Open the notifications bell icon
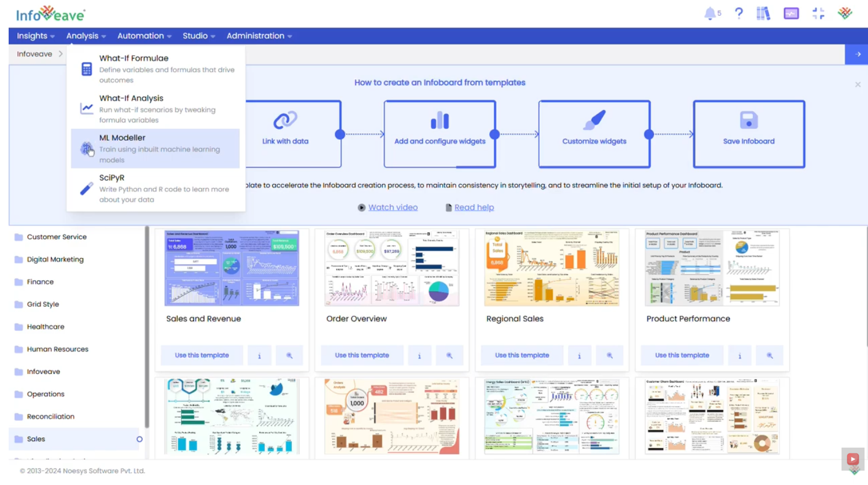This screenshot has height=485, width=868. (710, 13)
